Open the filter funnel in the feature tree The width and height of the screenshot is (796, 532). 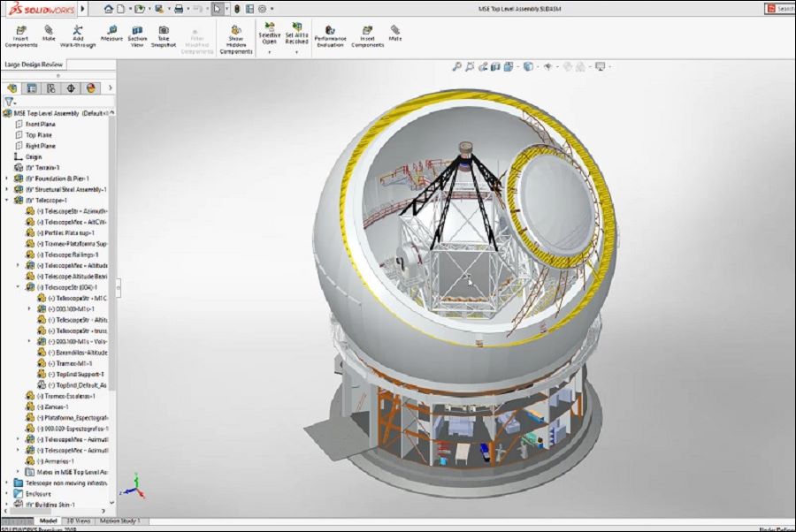[10, 102]
